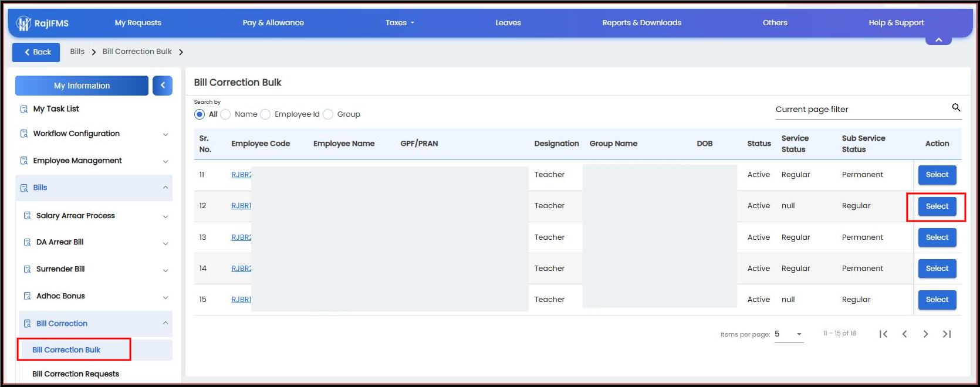Open Bill Correction Bulk in sidebar
The height and width of the screenshot is (387, 980).
(66, 350)
